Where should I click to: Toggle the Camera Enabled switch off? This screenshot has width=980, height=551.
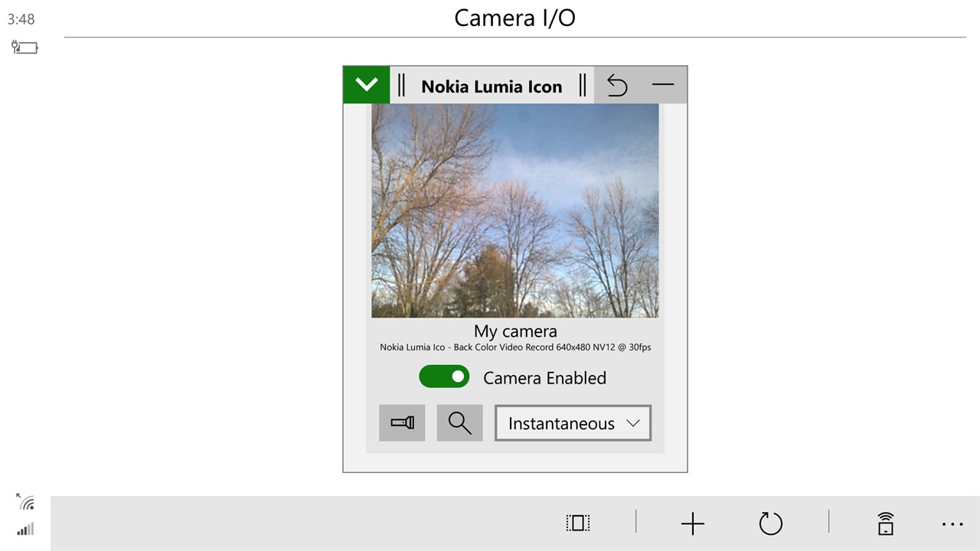tap(444, 377)
